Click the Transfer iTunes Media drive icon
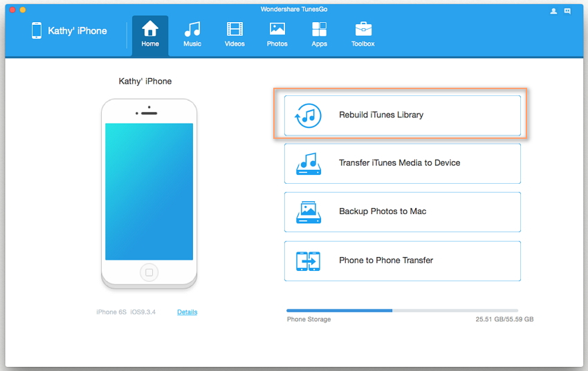 tap(308, 164)
